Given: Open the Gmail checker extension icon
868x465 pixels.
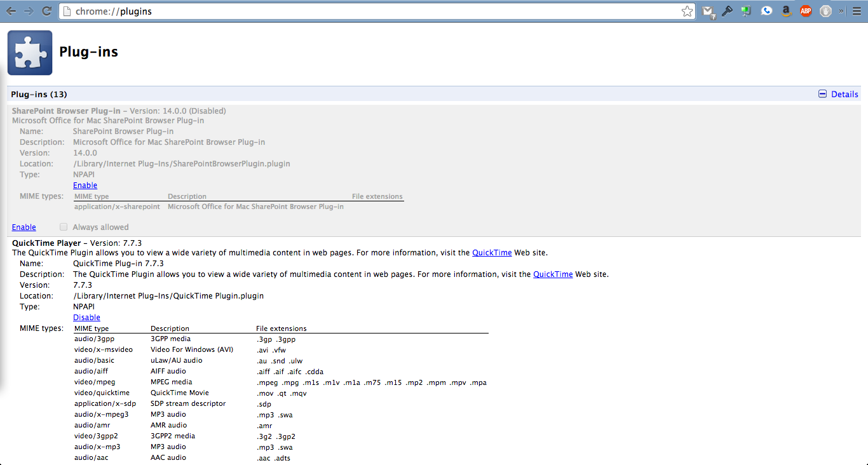Looking at the screenshot, I should click(x=709, y=11).
